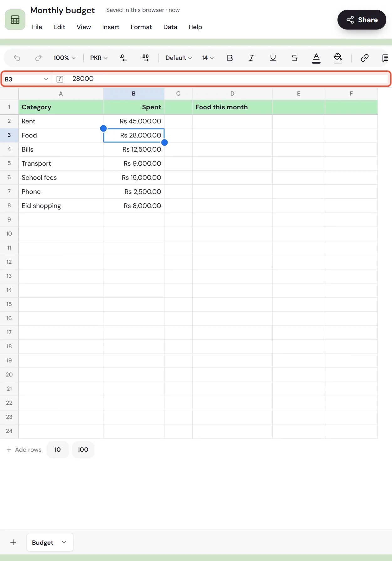Add a new sheet with the plus icon
Viewport: 392px width, 561px height.
13,542
